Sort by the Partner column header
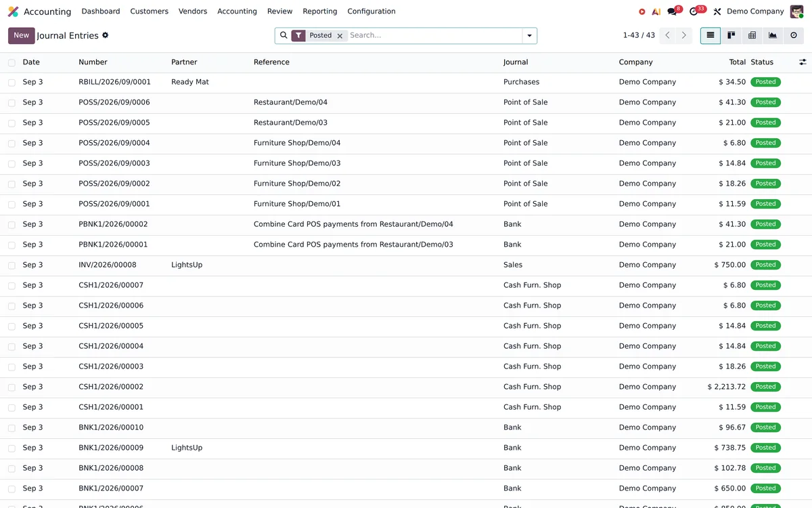The image size is (812, 508). (x=184, y=62)
